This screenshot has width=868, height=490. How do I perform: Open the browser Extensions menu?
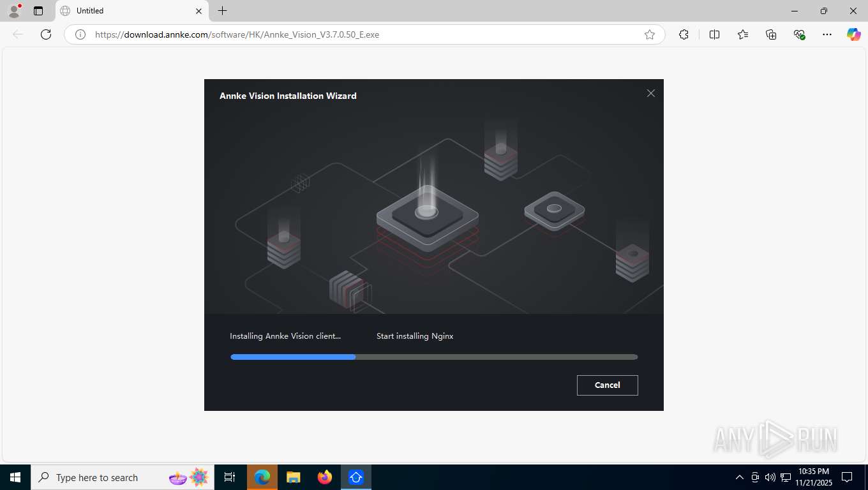click(x=684, y=34)
